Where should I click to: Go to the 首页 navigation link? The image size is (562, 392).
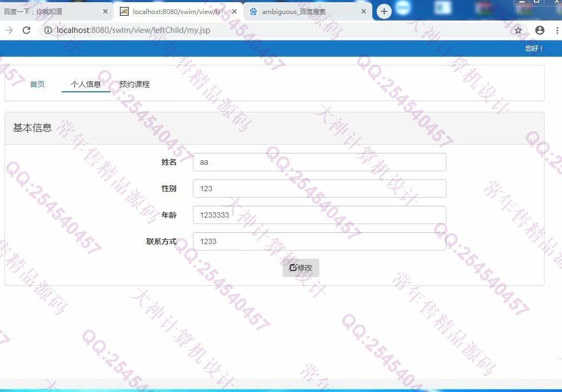[37, 84]
